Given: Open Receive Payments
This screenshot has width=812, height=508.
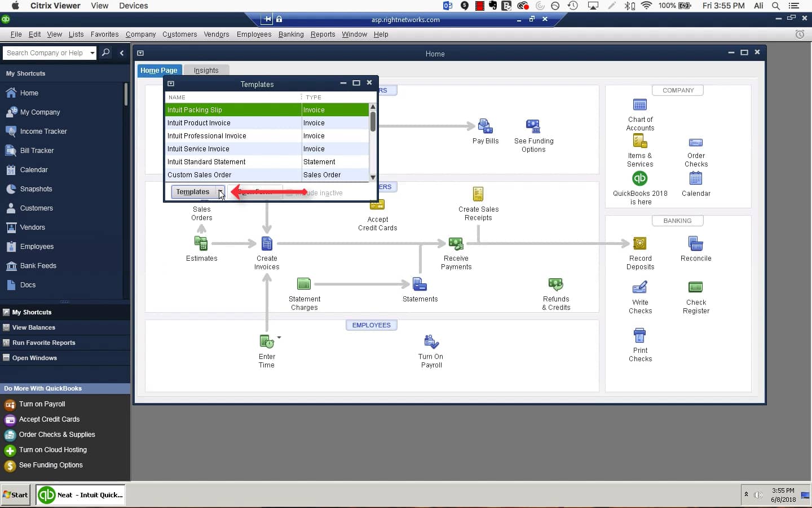Looking at the screenshot, I should pyautogui.click(x=456, y=243).
